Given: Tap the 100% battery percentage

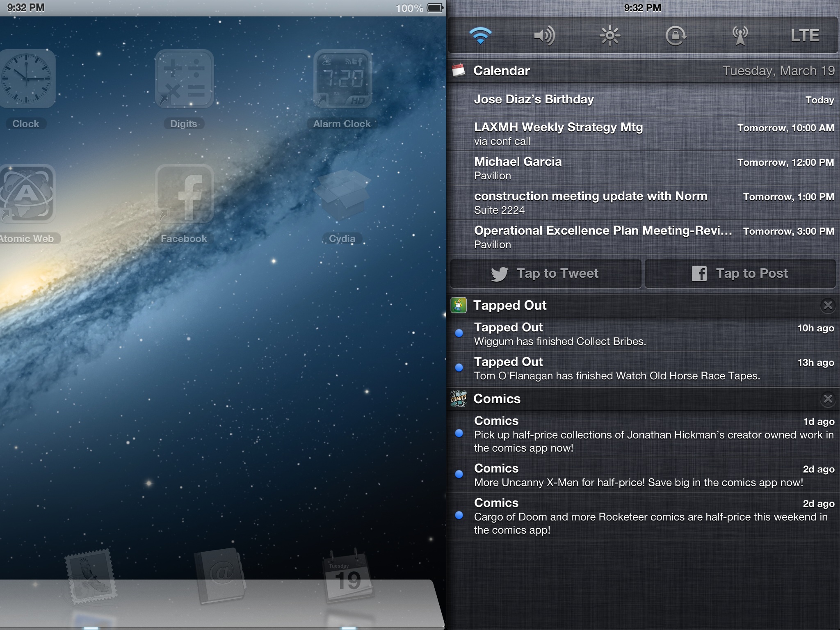Looking at the screenshot, I should tap(409, 8).
